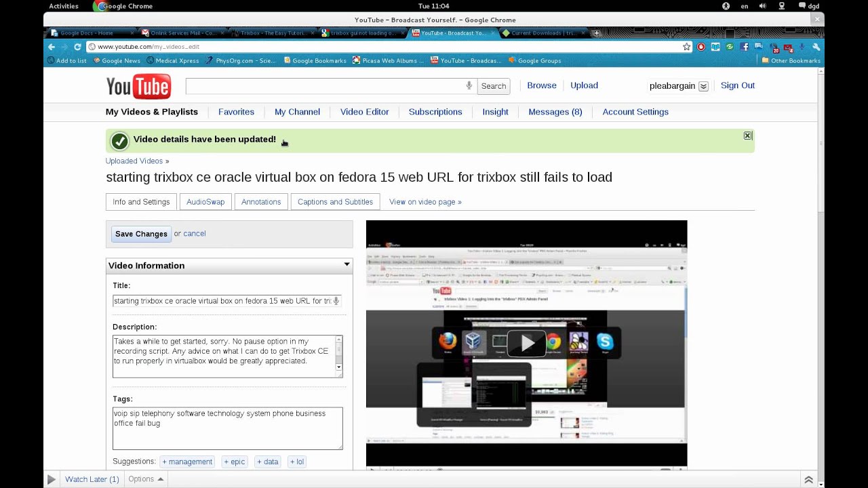Click the Gmail extension icon with red badge

788,47
